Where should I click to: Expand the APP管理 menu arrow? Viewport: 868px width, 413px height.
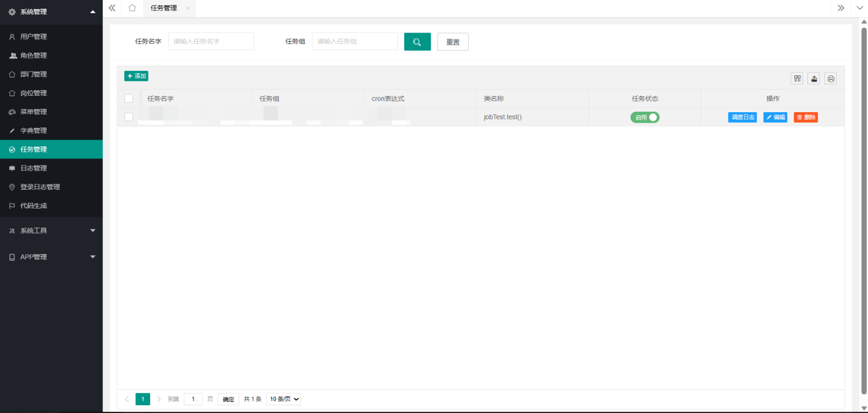click(92, 257)
